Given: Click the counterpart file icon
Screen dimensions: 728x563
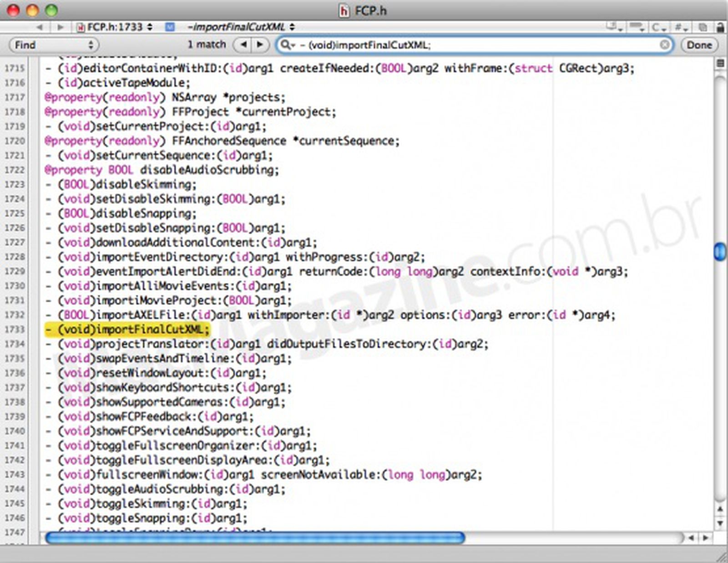Looking at the screenshot, I should (x=703, y=27).
